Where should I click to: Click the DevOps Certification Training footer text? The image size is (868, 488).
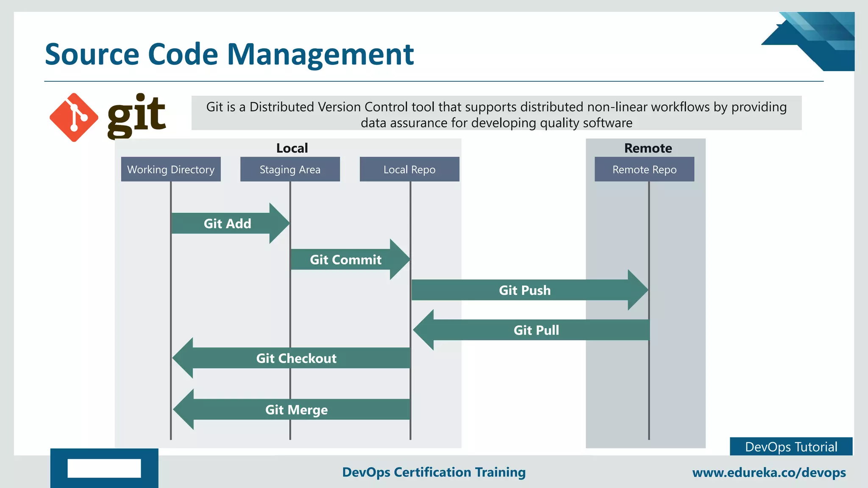point(434,472)
